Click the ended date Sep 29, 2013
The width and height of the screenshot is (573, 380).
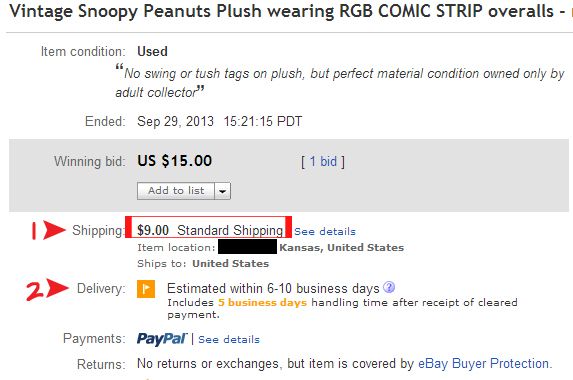pyautogui.click(x=175, y=121)
